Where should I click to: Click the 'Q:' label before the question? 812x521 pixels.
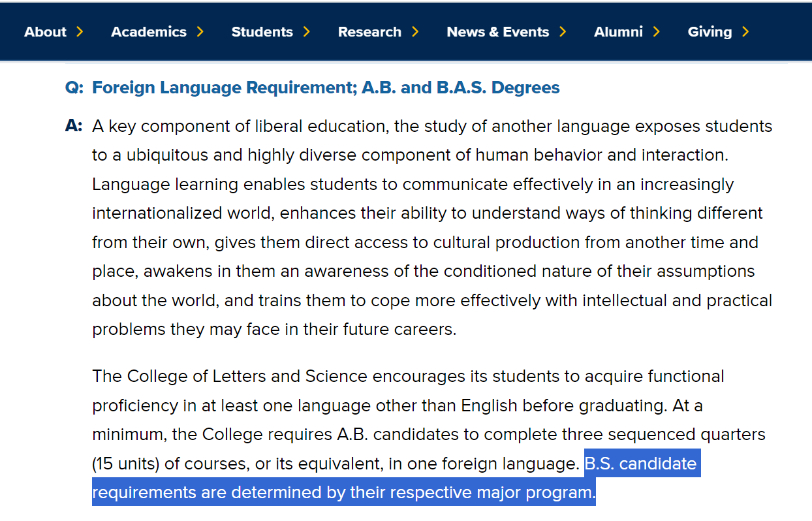pos(74,87)
